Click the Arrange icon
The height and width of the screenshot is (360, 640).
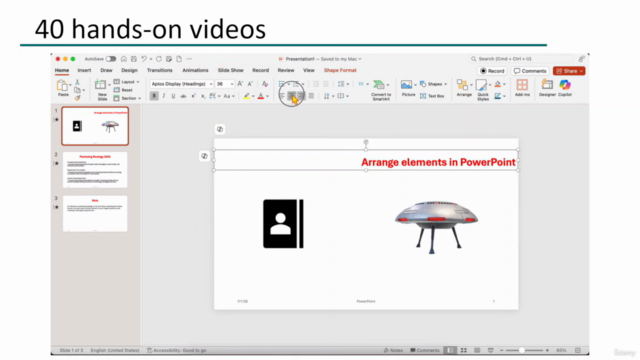tap(462, 85)
